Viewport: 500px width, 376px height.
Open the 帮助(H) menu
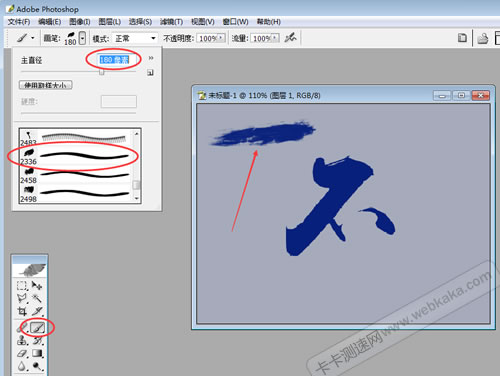[269, 22]
